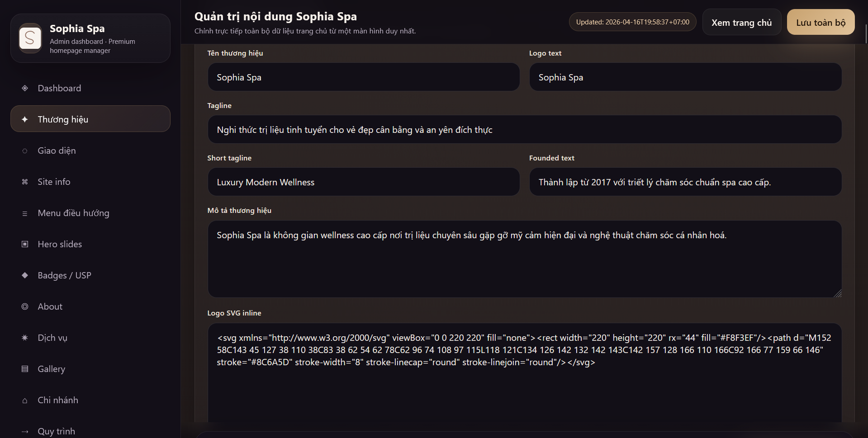The height and width of the screenshot is (438, 868).
Task: Click the Site info command icon
Action: click(25, 182)
